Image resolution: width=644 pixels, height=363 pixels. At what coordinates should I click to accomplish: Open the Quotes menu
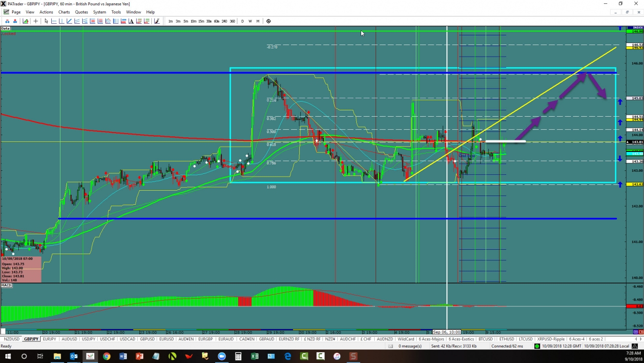[82, 12]
